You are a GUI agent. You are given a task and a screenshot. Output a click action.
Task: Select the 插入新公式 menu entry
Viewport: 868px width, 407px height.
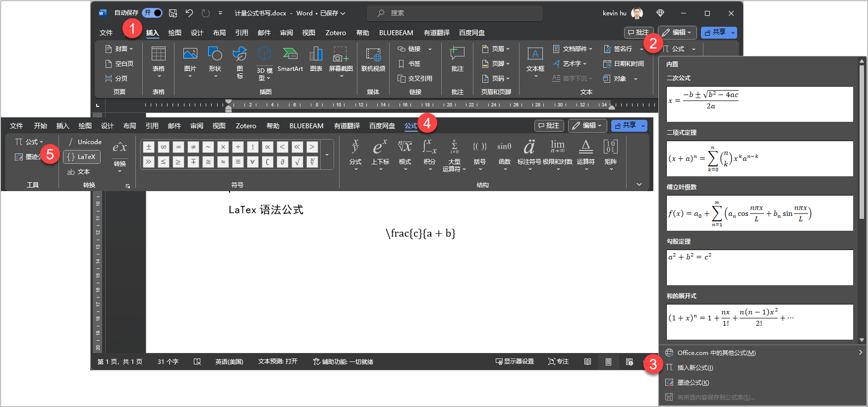click(x=695, y=368)
